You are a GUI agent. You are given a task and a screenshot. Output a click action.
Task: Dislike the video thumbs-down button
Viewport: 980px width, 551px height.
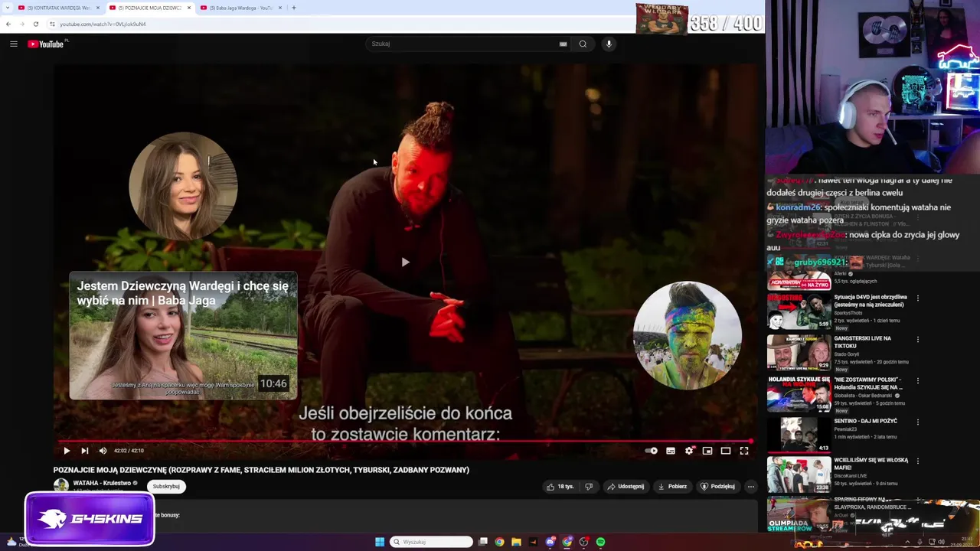pos(589,487)
